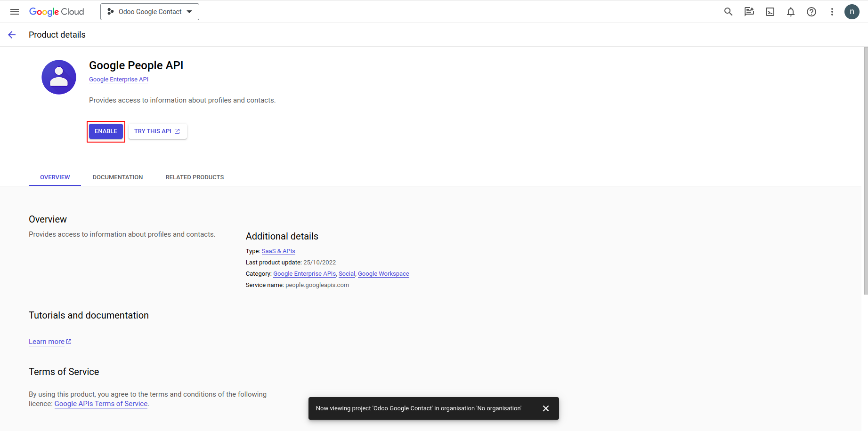Click the Google Cloud logo
The image size is (868, 431).
[57, 12]
